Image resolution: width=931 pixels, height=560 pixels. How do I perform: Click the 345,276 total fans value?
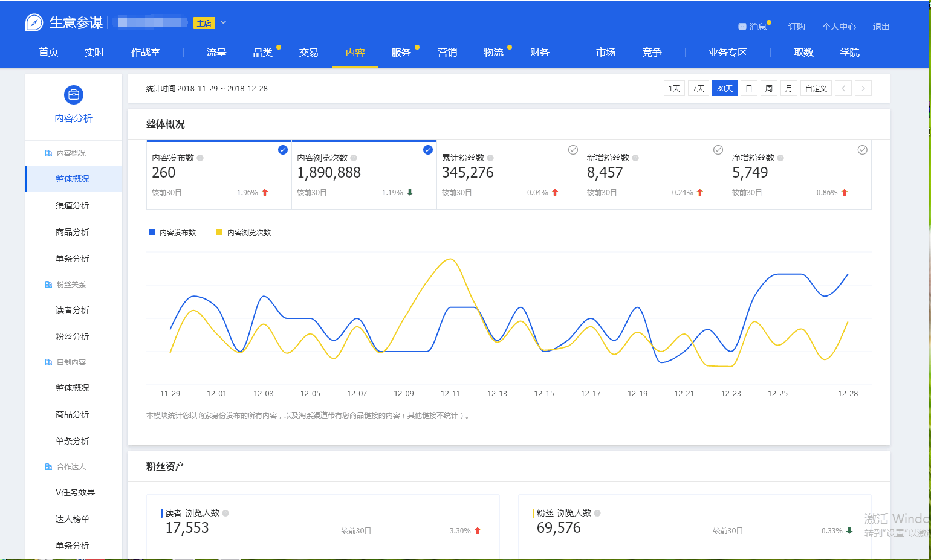point(468,173)
